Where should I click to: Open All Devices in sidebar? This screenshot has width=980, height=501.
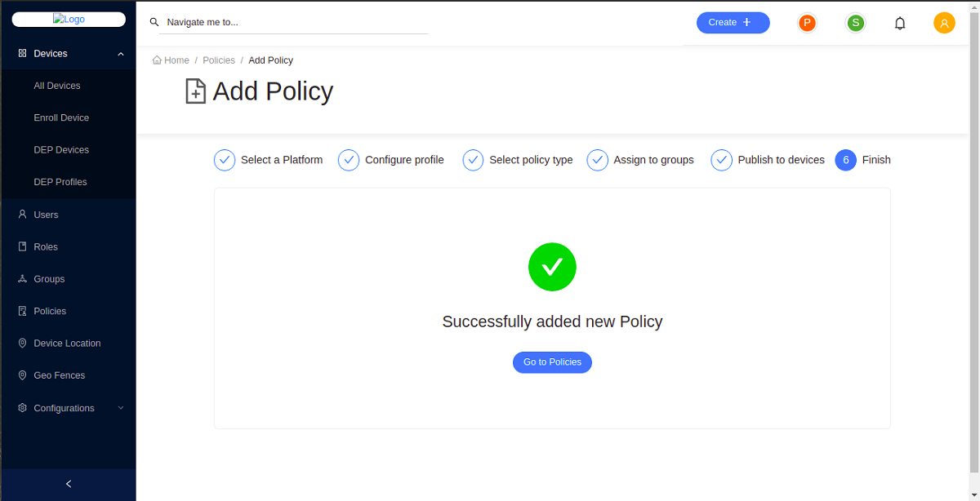(57, 86)
